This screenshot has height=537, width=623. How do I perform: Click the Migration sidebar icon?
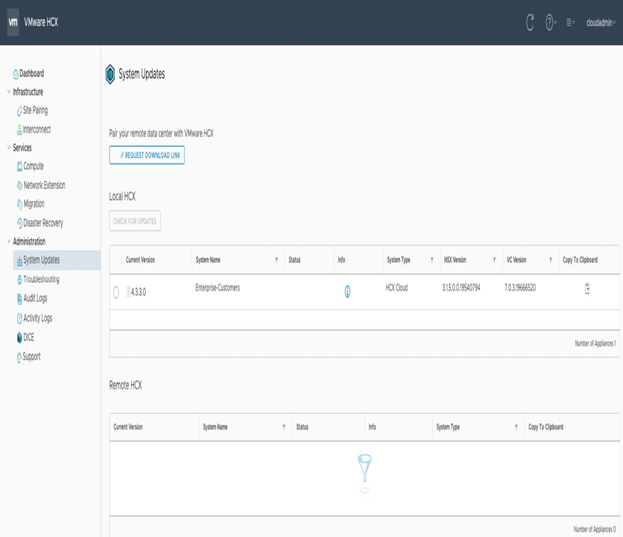[x=19, y=204]
